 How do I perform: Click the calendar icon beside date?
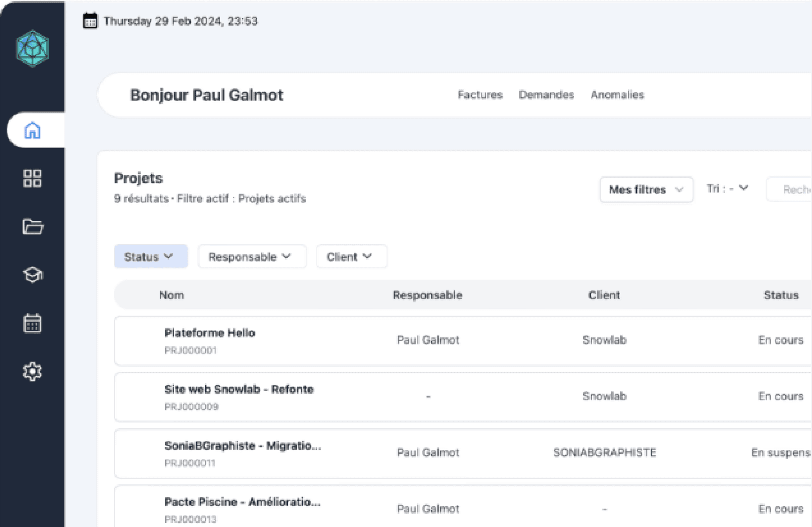point(90,21)
